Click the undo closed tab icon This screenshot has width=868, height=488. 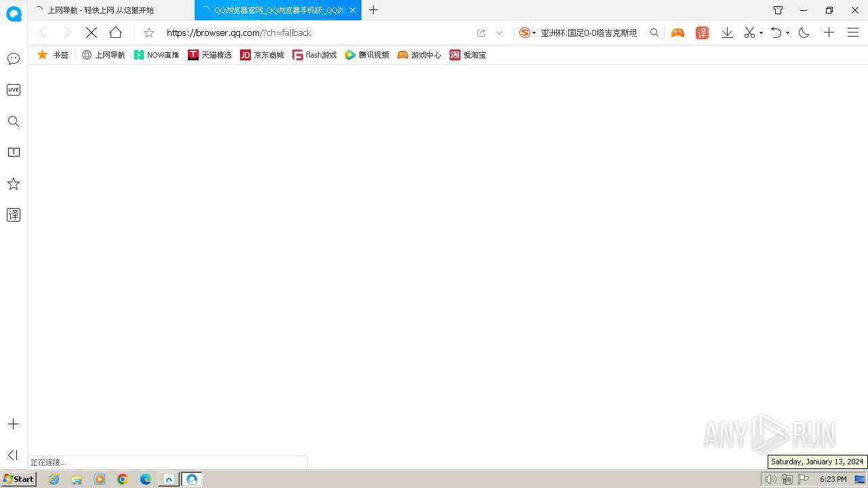point(776,33)
